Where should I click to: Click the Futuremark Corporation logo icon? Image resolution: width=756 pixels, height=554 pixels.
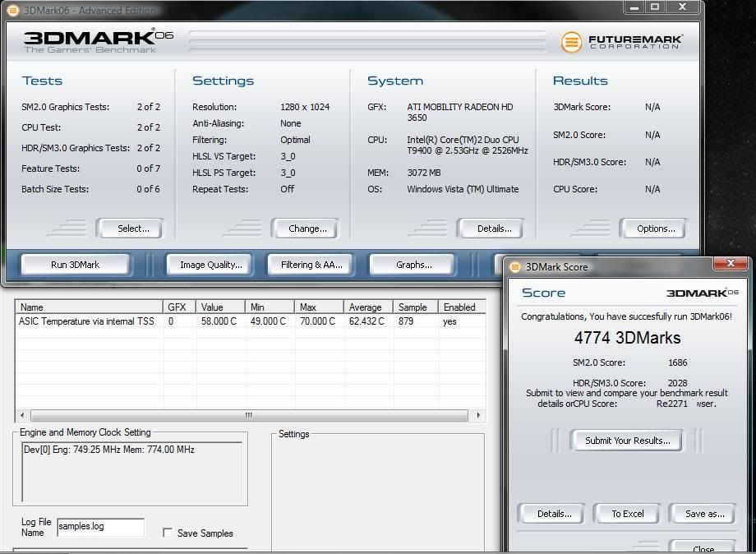tap(571, 42)
